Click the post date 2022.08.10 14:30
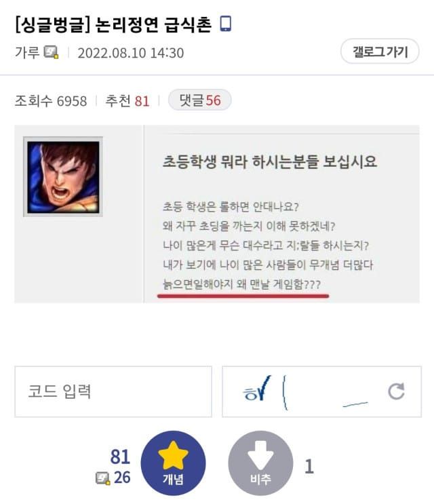This screenshot has height=504, width=434. [131, 53]
